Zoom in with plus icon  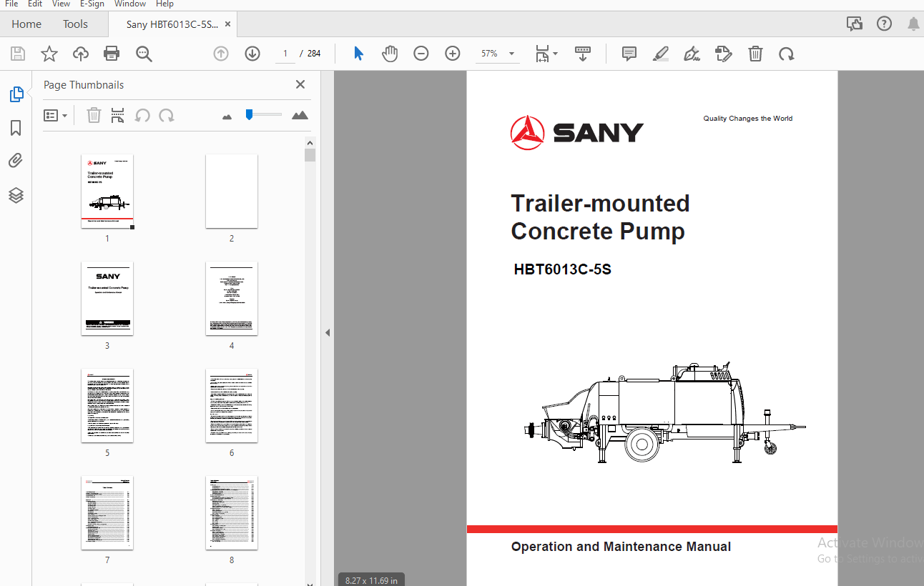453,54
